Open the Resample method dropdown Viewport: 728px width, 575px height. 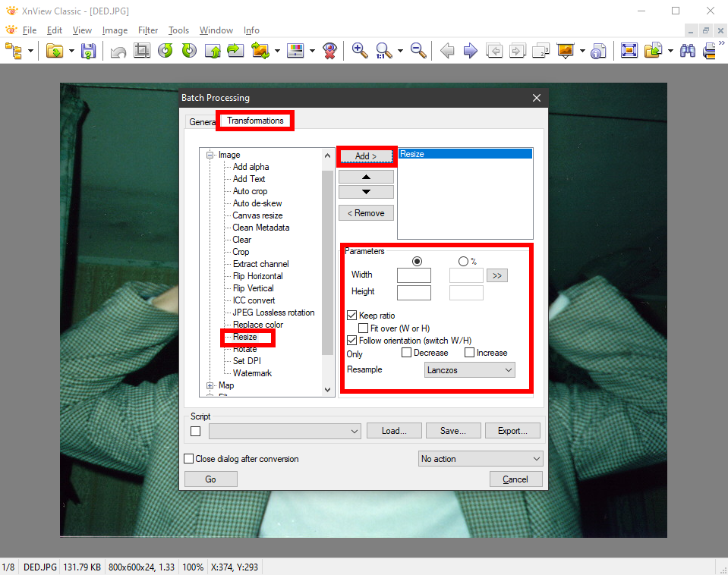click(469, 369)
